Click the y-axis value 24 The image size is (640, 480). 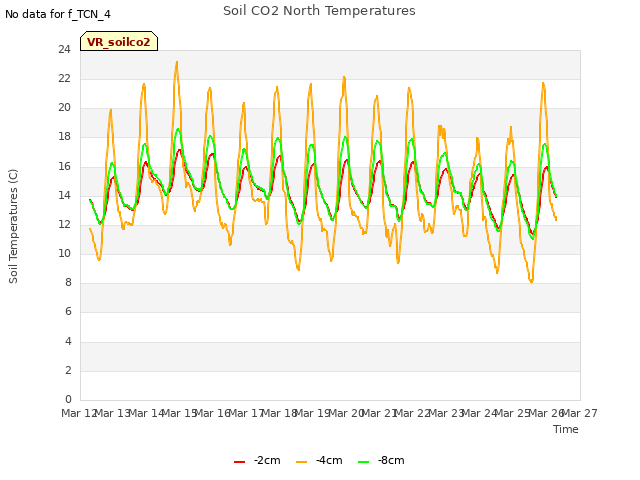point(64,49)
